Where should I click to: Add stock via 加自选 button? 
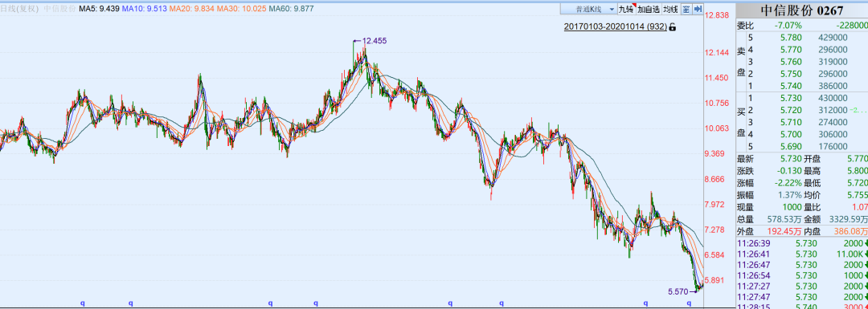point(649,9)
